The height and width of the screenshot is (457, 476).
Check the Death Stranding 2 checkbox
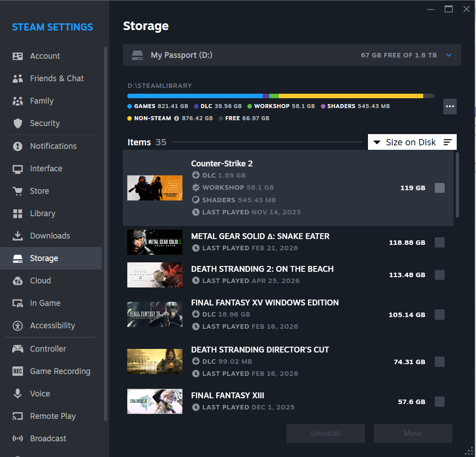pos(439,275)
